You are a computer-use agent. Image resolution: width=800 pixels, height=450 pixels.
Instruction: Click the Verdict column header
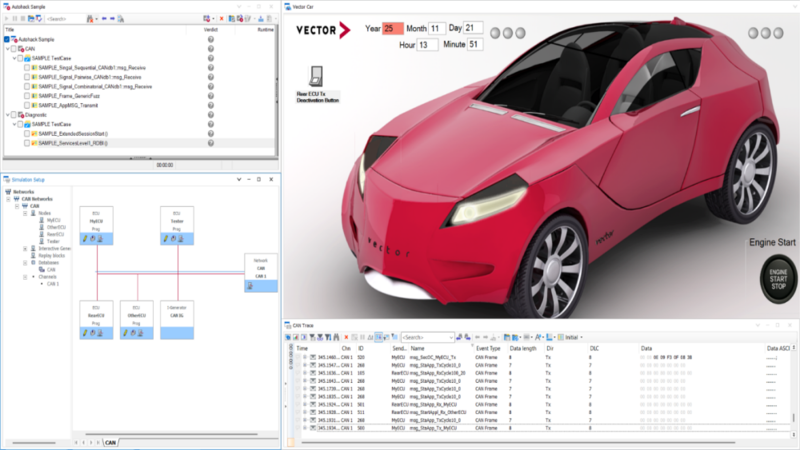[x=211, y=30]
